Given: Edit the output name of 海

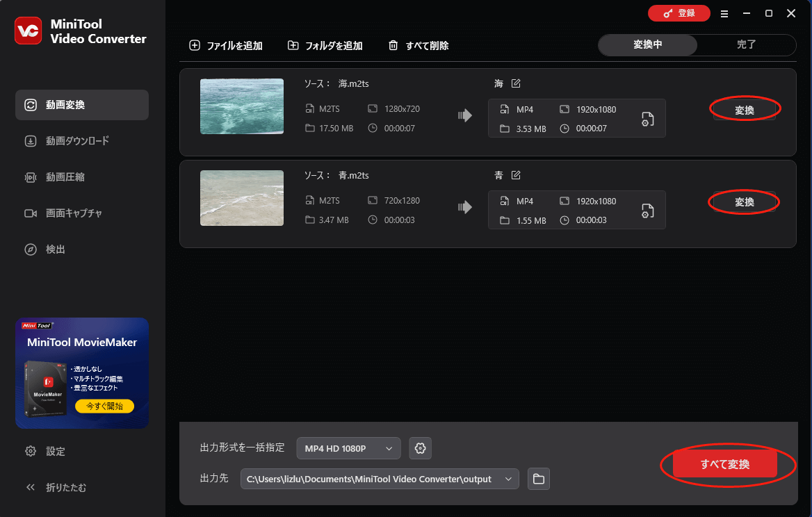Looking at the screenshot, I should coord(516,83).
